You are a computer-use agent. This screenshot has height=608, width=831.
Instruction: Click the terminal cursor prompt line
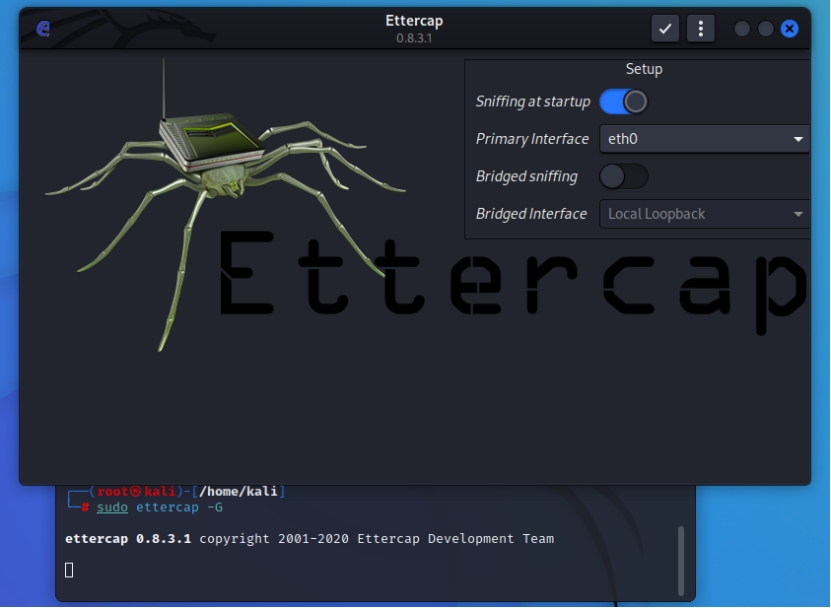click(x=70, y=570)
